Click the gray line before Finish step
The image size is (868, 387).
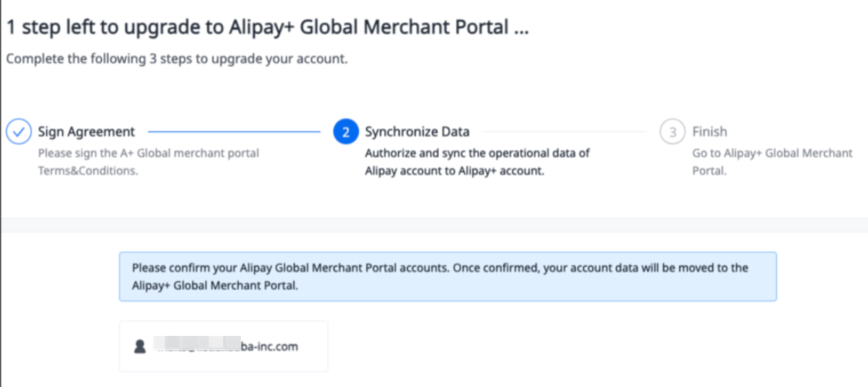point(564,132)
